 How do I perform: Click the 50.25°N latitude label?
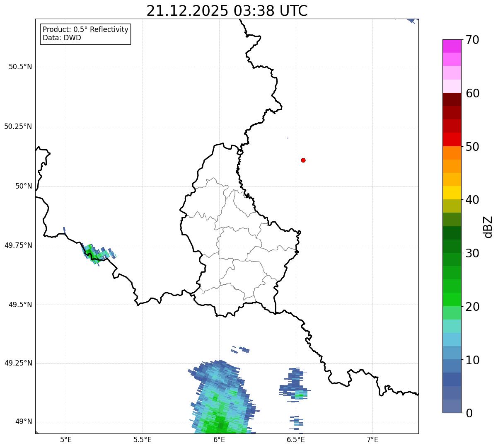(18, 126)
